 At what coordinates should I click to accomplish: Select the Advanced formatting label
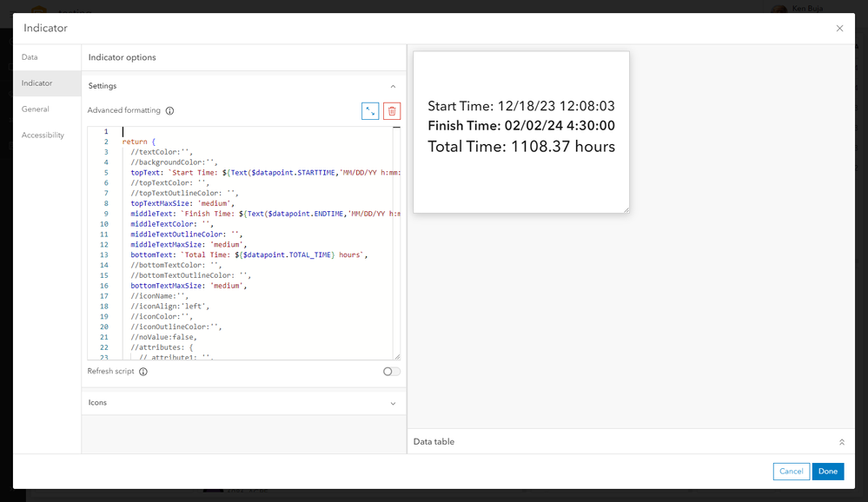point(124,110)
